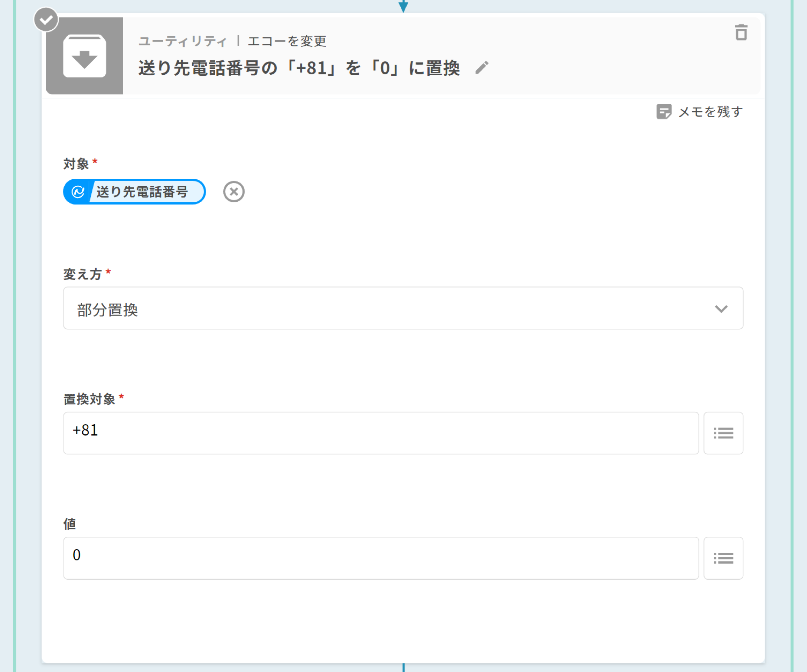Viewport: 807px width, 672px height.
Task: Open the variable list beside 置換対象 field
Action: 723,433
